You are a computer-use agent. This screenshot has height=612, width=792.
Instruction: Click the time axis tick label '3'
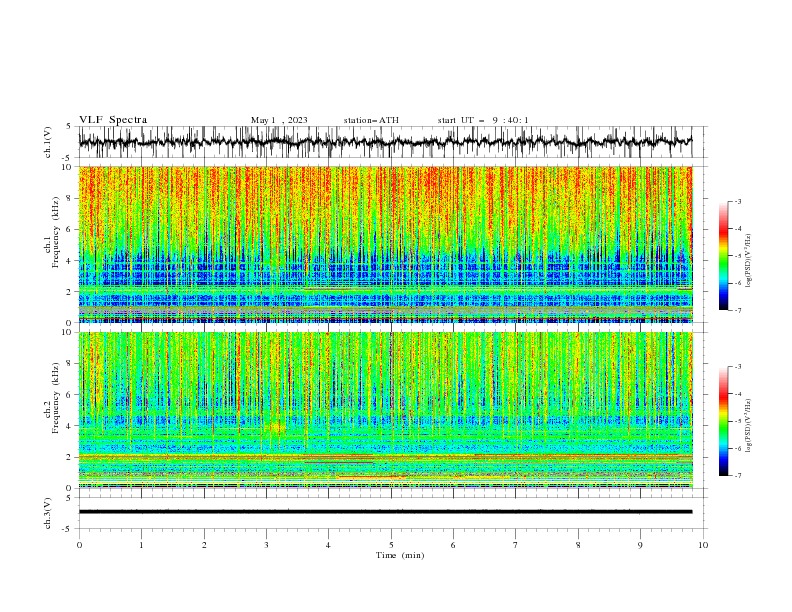[266, 545]
